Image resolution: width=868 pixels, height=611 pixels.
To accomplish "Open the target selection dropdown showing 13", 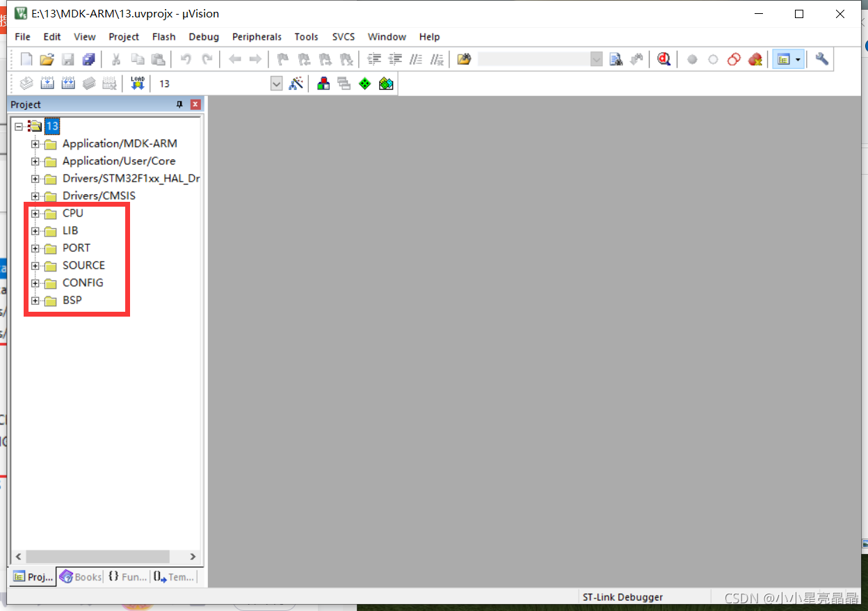I will (x=276, y=84).
